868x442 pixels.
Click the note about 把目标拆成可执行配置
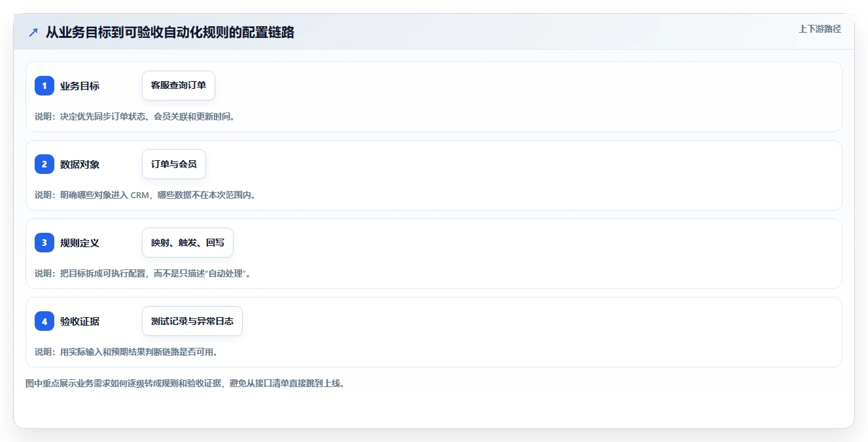click(x=143, y=273)
